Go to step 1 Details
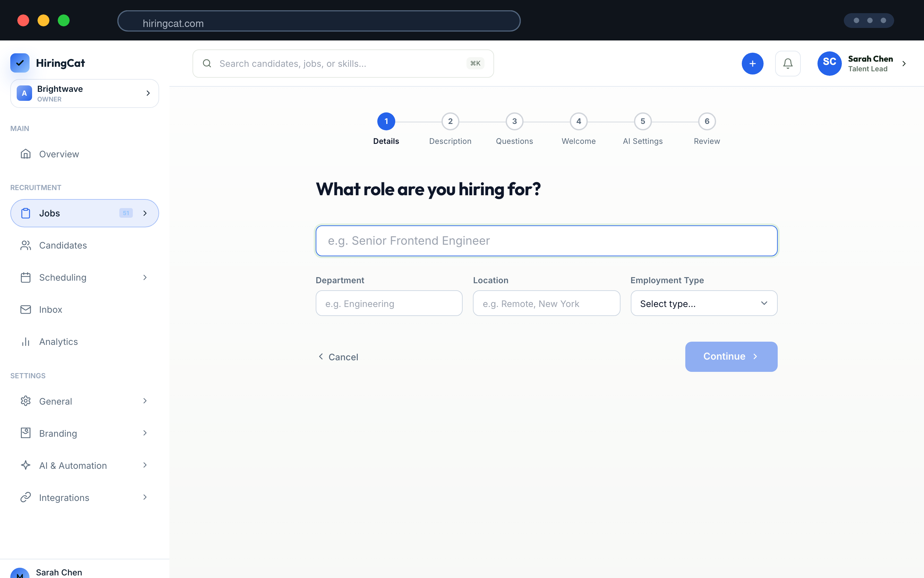 386,122
